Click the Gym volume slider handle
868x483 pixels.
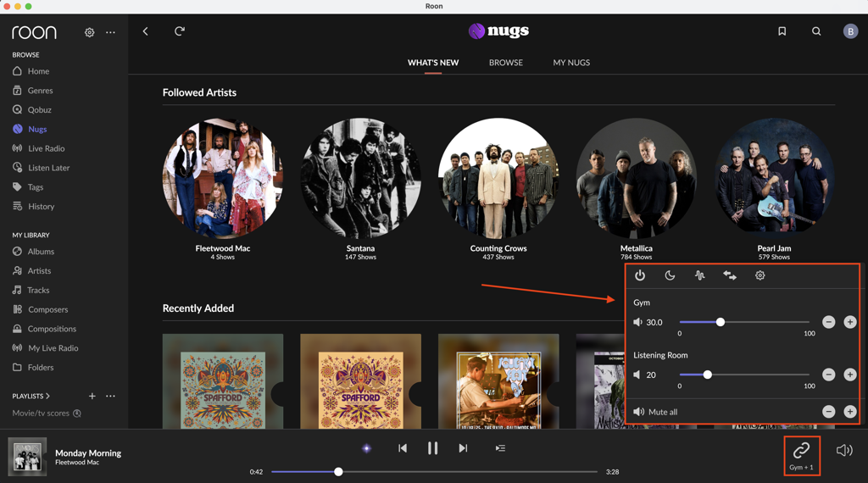coord(721,322)
